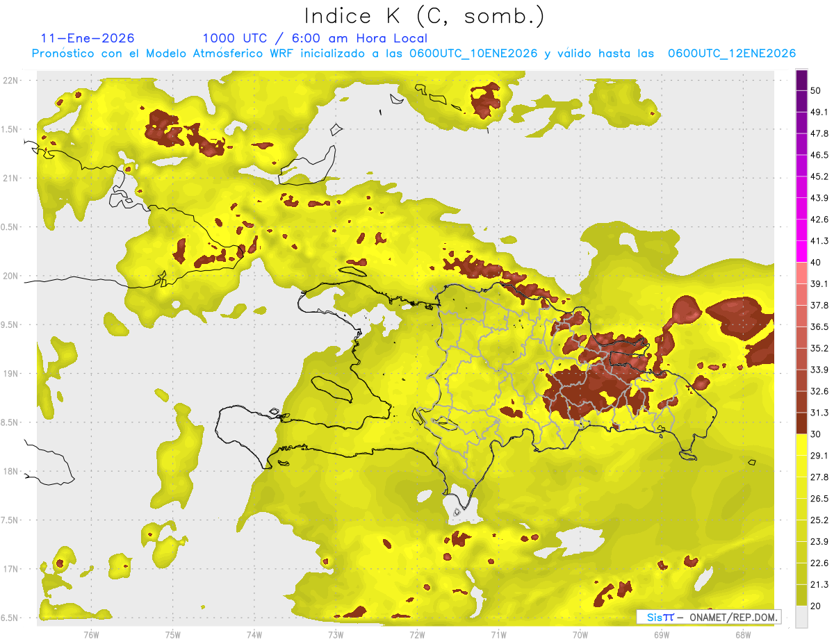Image resolution: width=834 pixels, height=644 pixels.
Task: Click the color scale value '26.5'
Action: pyautogui.click(x=819, y=499)
